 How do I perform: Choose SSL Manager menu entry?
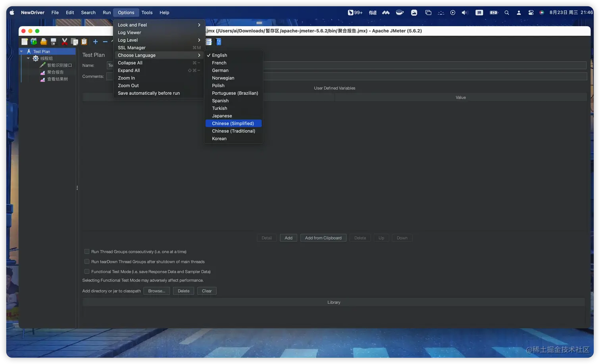(159, 48)
